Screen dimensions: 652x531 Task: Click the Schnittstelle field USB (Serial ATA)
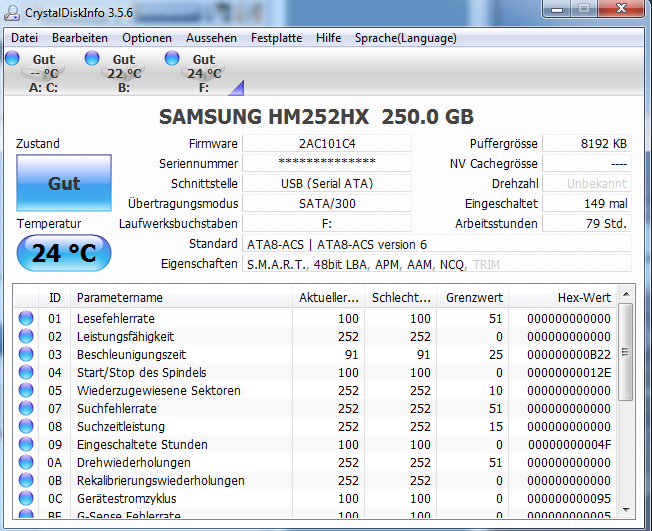(327, 183)
